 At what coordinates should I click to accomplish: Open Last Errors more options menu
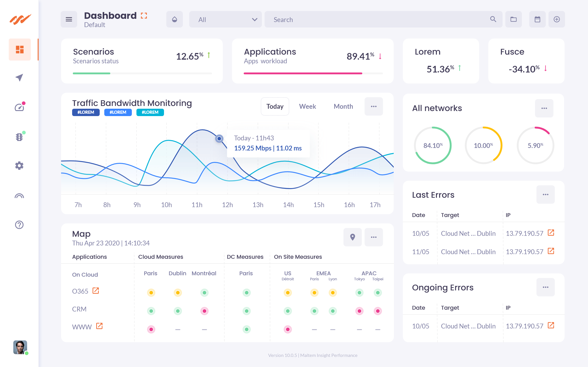click(x=545, y=195)
